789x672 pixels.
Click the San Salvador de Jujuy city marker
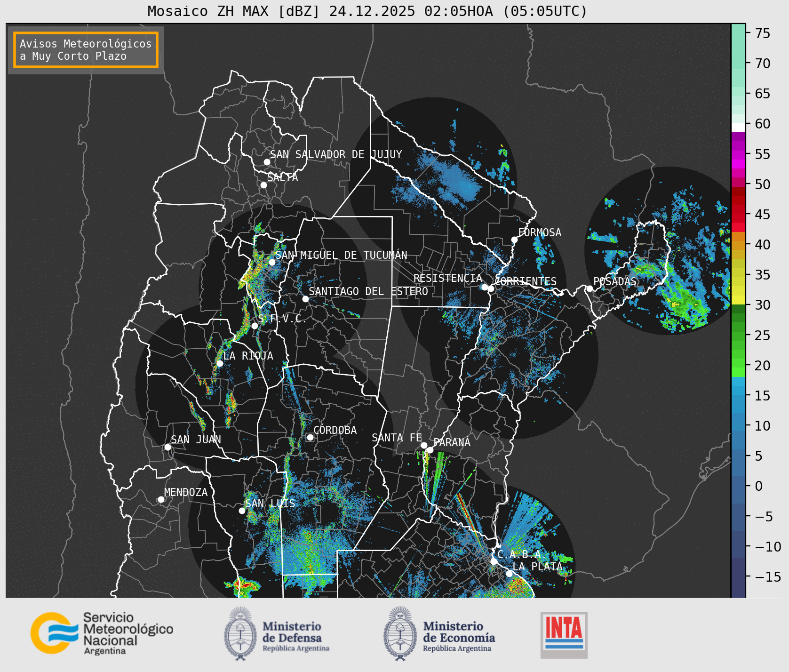coord(267,162)
